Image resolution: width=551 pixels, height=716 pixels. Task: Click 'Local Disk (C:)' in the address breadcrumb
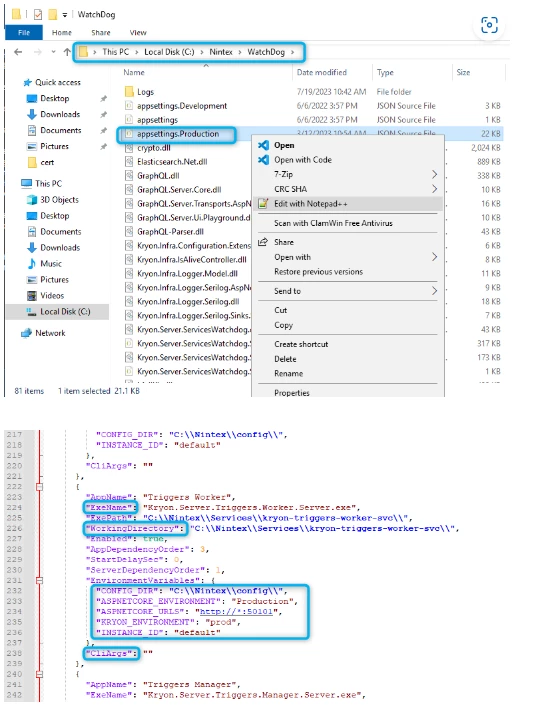click(x=169, y=52)
